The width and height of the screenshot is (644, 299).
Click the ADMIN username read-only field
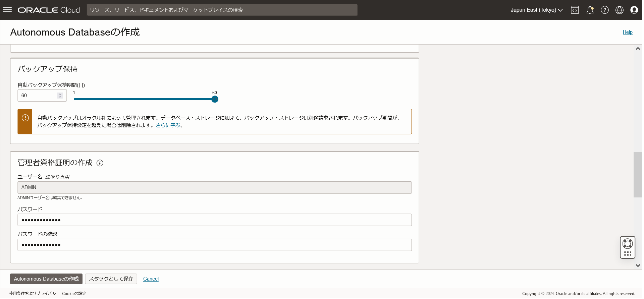pyautogui.click(x=215, y=187)
